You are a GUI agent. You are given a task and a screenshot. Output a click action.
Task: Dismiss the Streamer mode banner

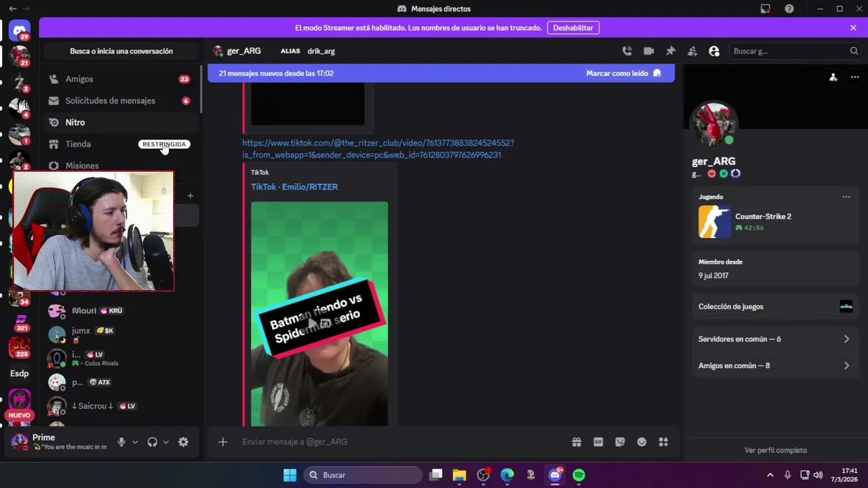click(x=853, y=28)
